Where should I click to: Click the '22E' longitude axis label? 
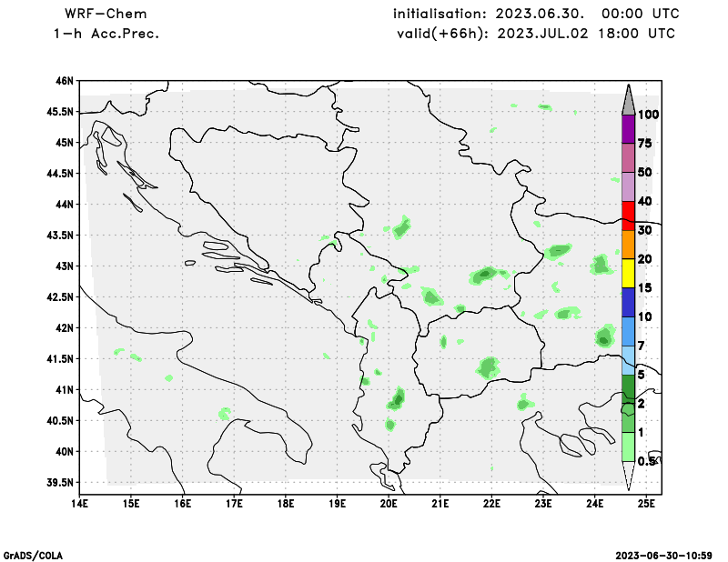click(x=491, y=504)
